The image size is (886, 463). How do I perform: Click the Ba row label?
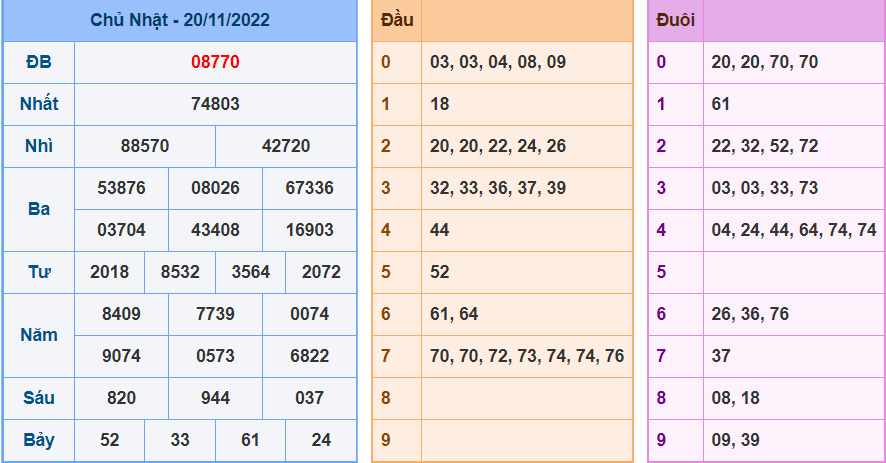tap(39, 209)
